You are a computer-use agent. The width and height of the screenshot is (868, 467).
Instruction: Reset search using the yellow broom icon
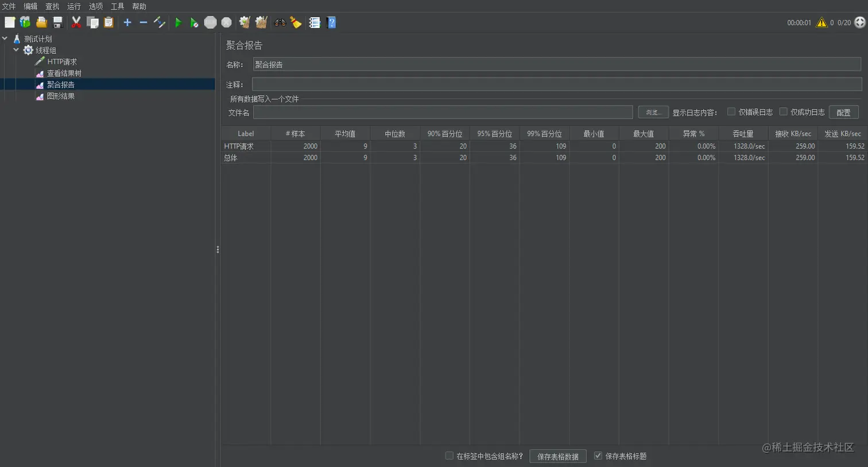pyautogui.click(x=296, y=22)
